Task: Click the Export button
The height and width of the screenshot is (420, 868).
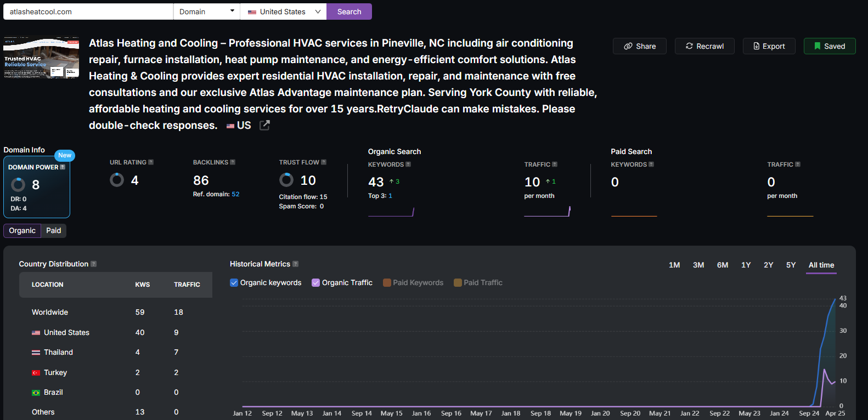Action: tap(769, 46)
